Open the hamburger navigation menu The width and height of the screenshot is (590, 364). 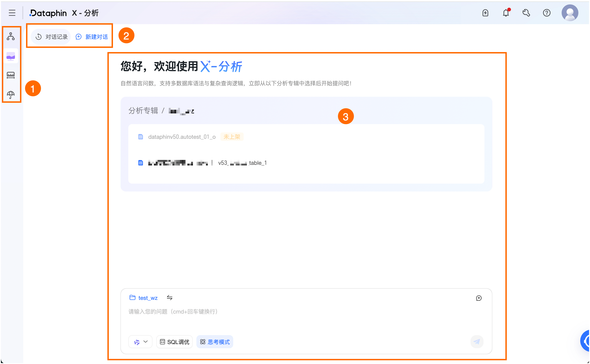click(x=12, y=13)
